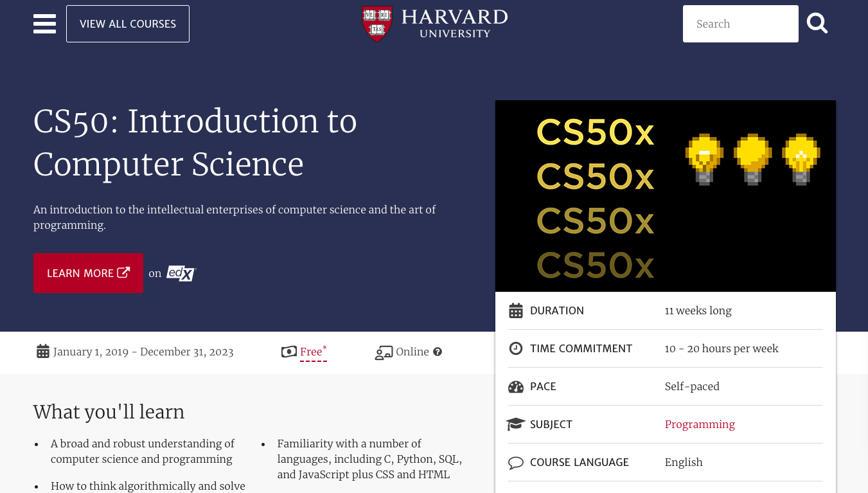868x493 pixels.
Task: Click the money icon beside Free
Action: pos(289,352)
